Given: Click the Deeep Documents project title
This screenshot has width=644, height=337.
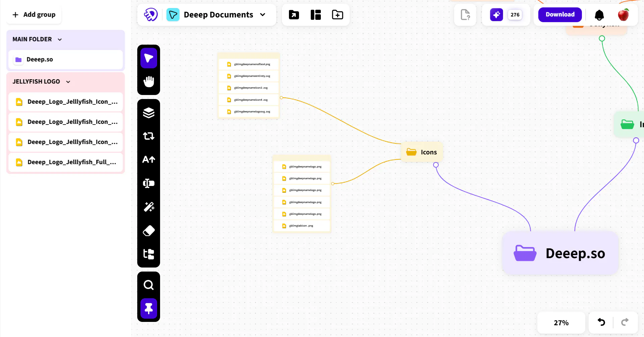Looking at the screenshot, I should pos(218,15).
